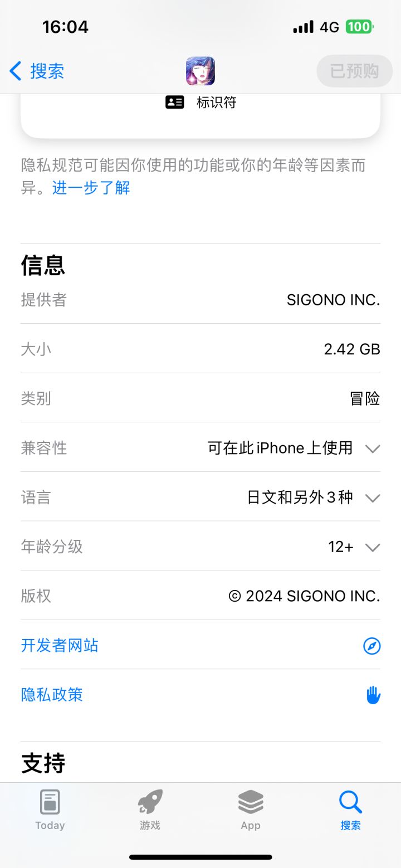Tap the home indicator bar
The height and width of the screenshot is (868, 401).
point(200,857)
